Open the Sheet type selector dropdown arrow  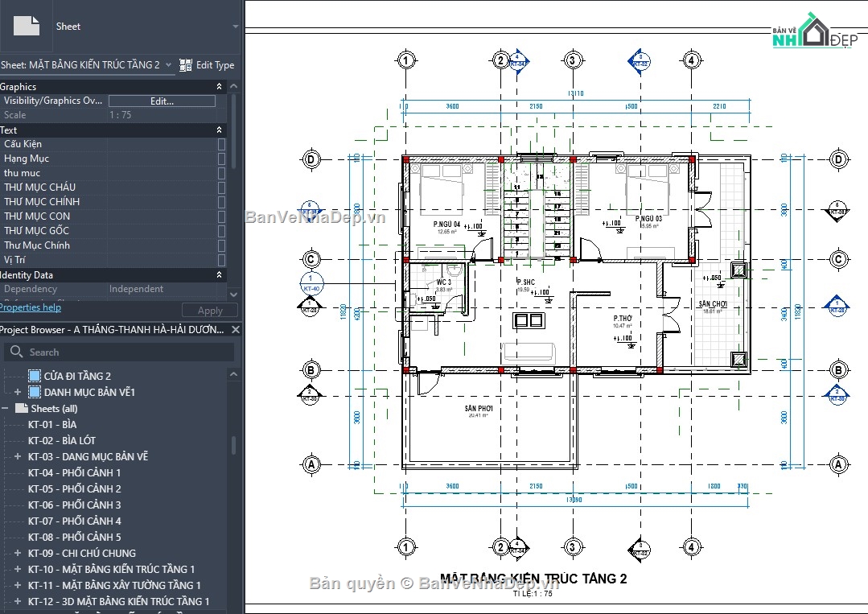(235, 26)
